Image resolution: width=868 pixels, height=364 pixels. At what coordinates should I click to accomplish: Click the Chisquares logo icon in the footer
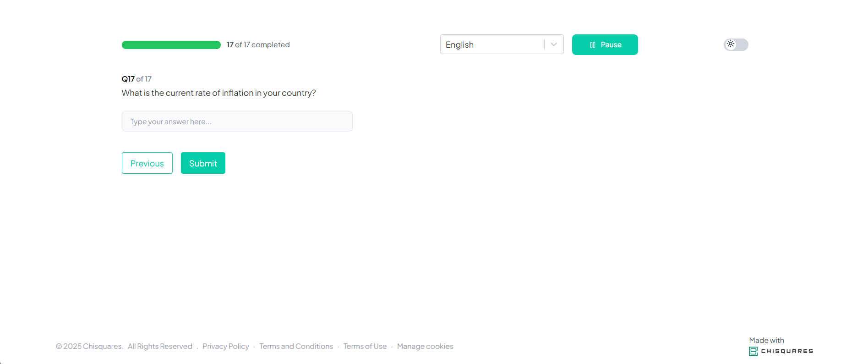point(753,352)
